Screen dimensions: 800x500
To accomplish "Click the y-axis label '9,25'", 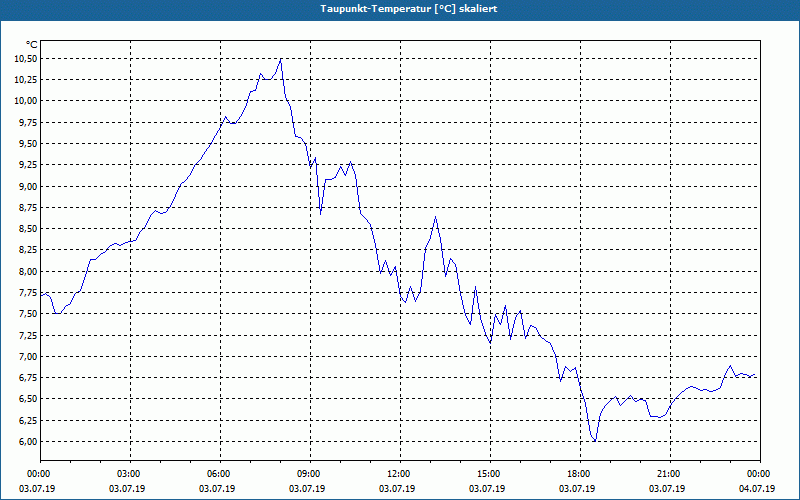I will coord(28,165).
